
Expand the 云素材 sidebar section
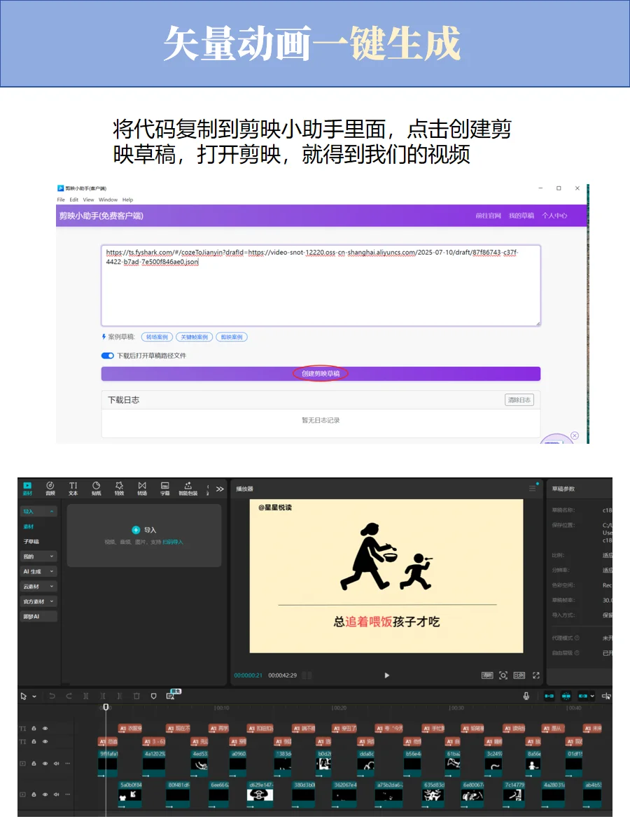(38, 587)
